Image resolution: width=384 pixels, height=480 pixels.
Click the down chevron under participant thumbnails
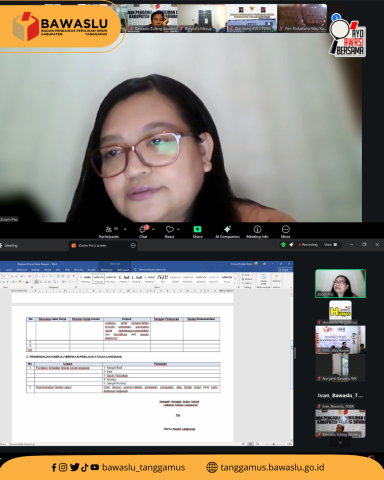340,442
